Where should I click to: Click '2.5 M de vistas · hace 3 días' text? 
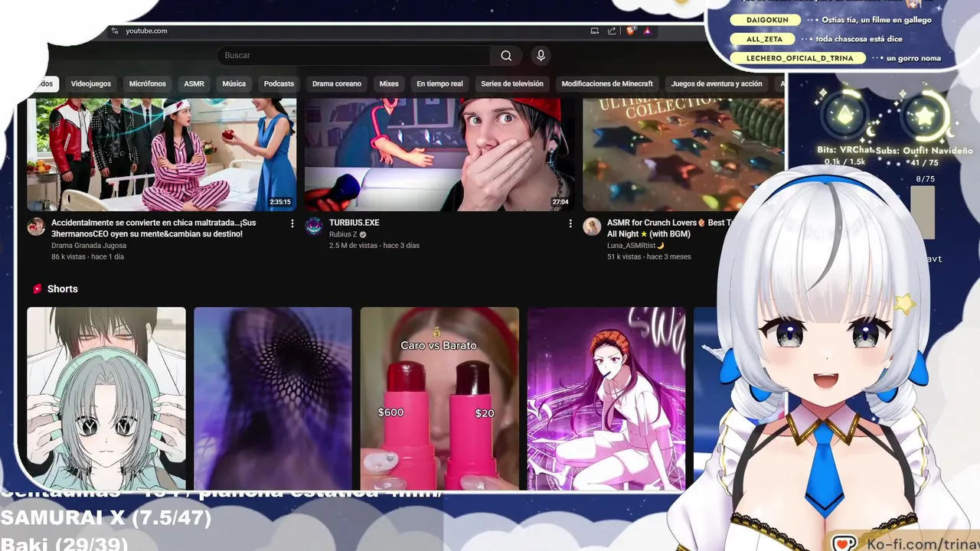[374, 246]
